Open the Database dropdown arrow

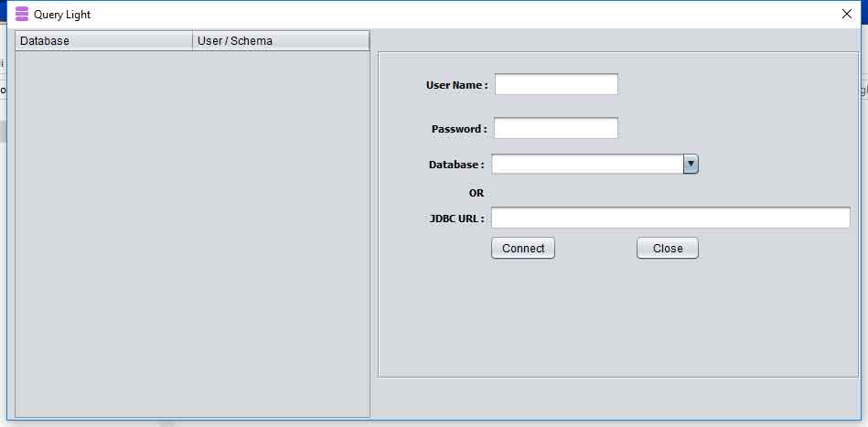tap(691, 164)
